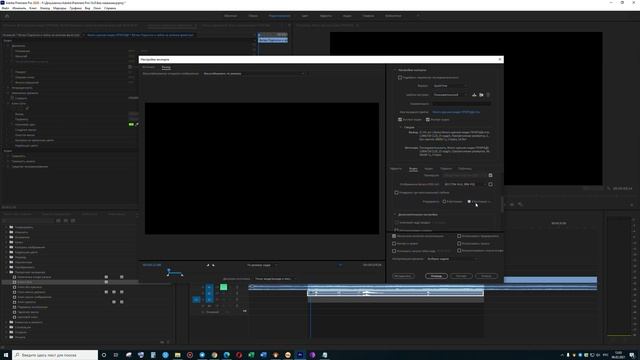This screenshot has width=640, height=360.
Task: Delete the selected export preset
Action: (x=488, y=95)
